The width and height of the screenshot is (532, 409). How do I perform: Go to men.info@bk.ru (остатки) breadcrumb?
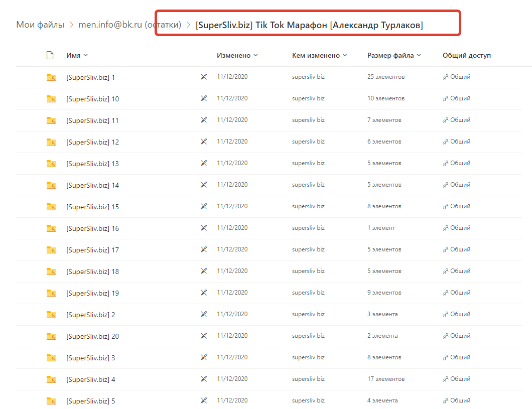tap(129, 25)
